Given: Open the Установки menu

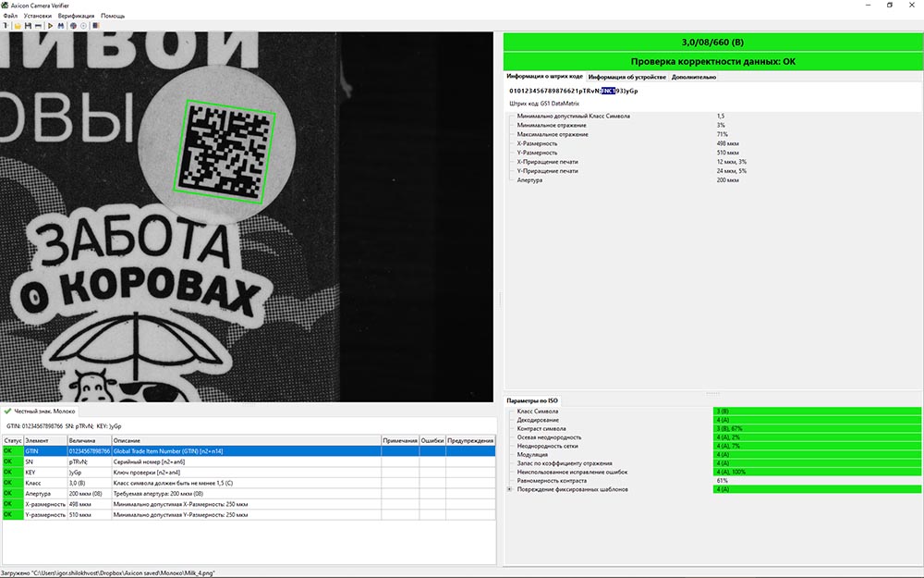Looking at the screenshot, I should pos(38,16).
